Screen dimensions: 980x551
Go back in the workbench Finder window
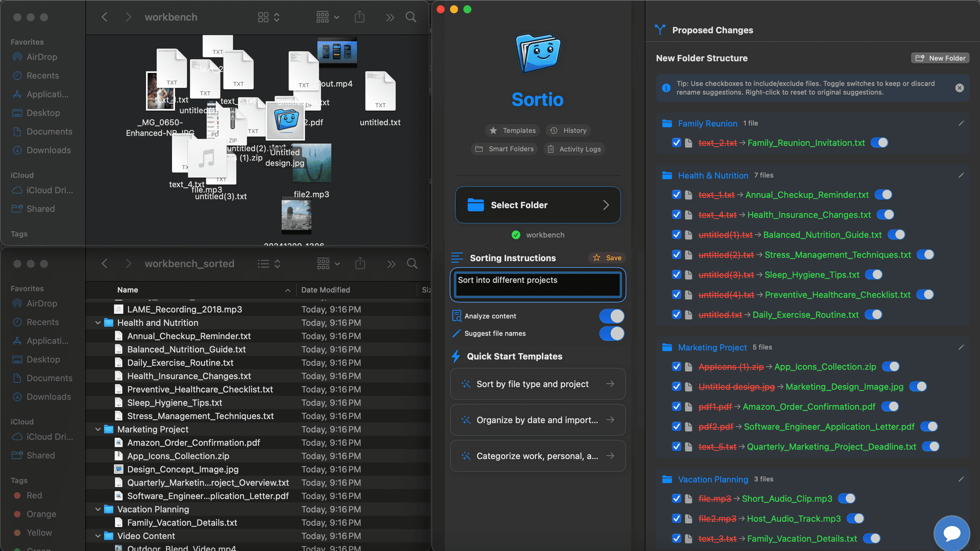tap(104, 17)
